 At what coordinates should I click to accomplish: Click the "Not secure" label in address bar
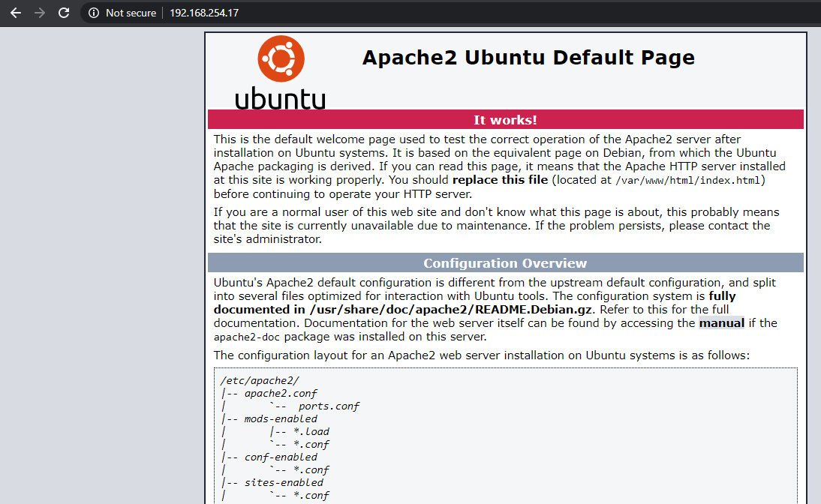131,13
